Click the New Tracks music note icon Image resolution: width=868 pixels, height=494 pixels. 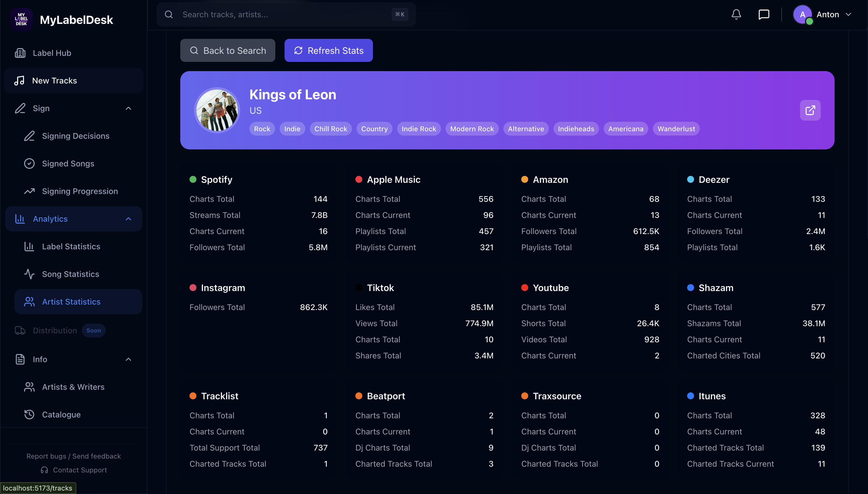coord(20,80)
